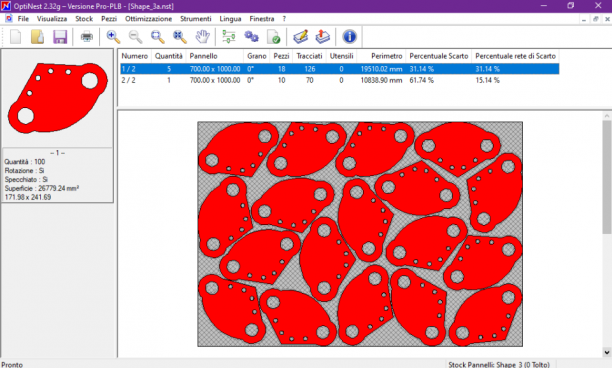Save the project with the floppy disk icon
Screen dimensions: 612x368
coord(60,37)
